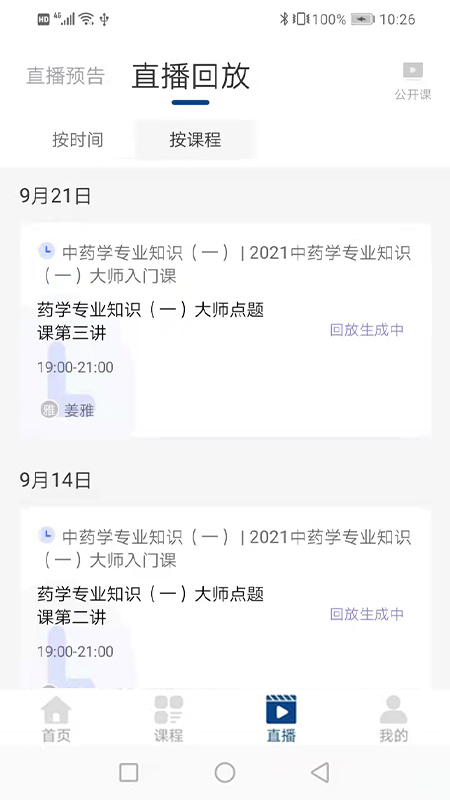Open 我的 profile icon
Viewport: 450px width, 800px height.
tap(393, 710)
